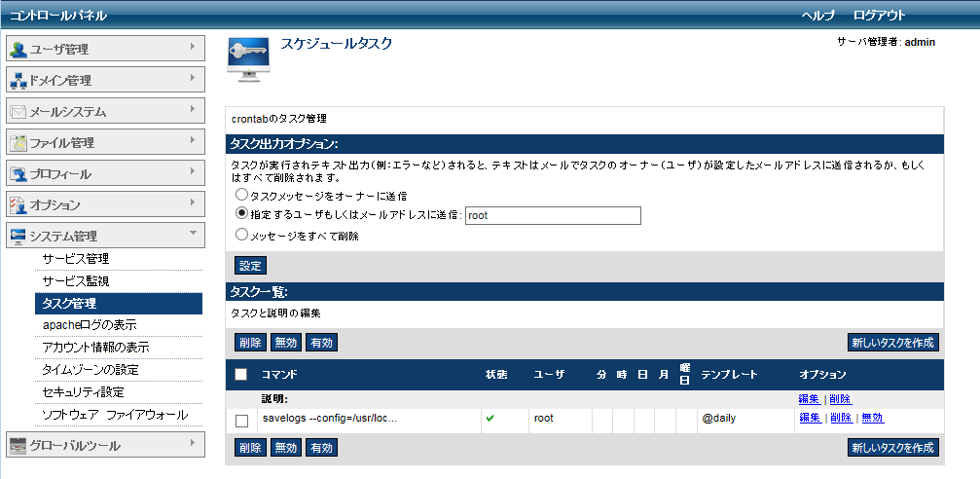Toggle the select-all checkbox in table header
The image size is (980, 479).
click(x=241, y=375)
